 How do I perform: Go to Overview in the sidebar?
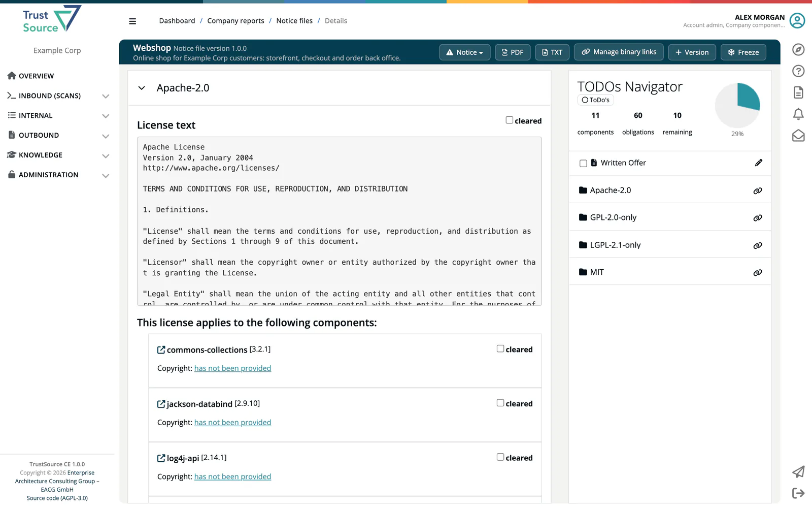pos(31,76)
